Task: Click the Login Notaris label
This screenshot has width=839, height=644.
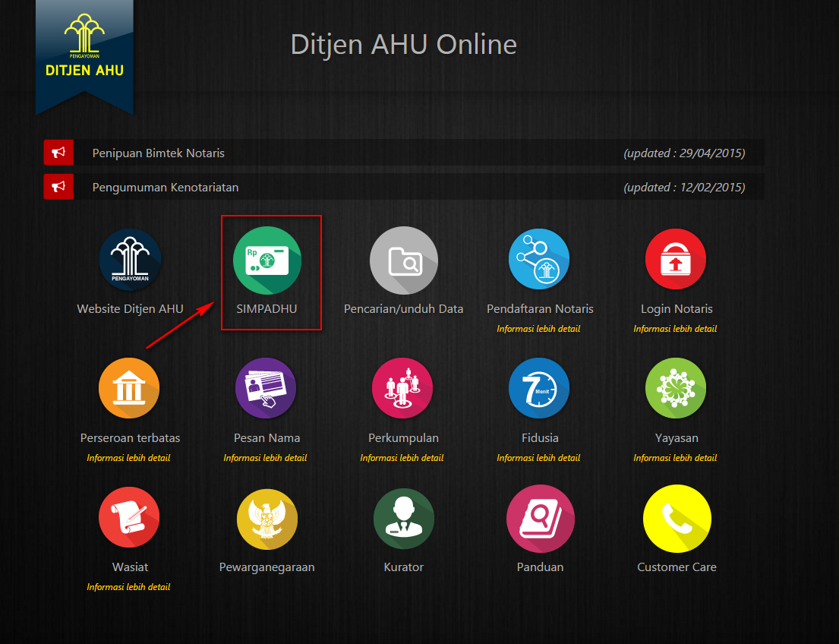Action: coord(677,309)
